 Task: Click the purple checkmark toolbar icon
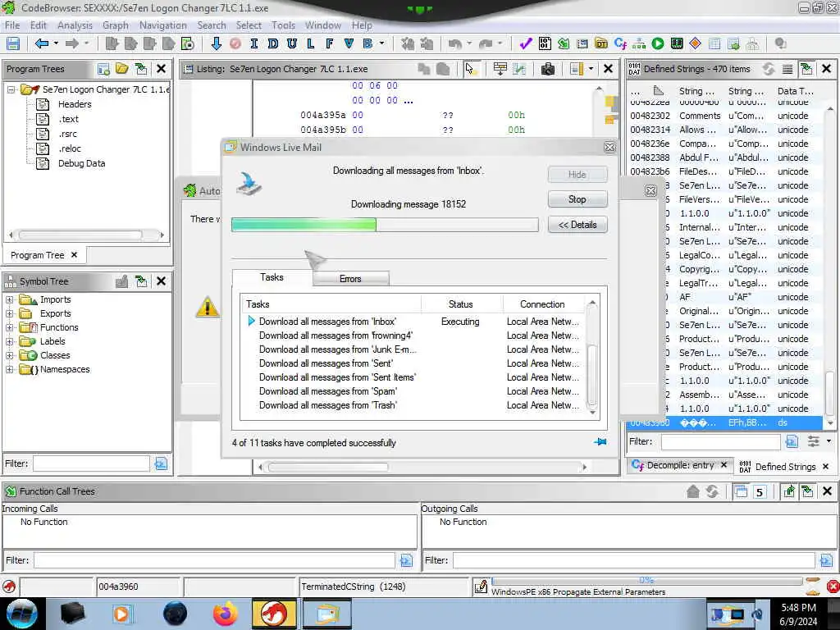tap(526, 44)
